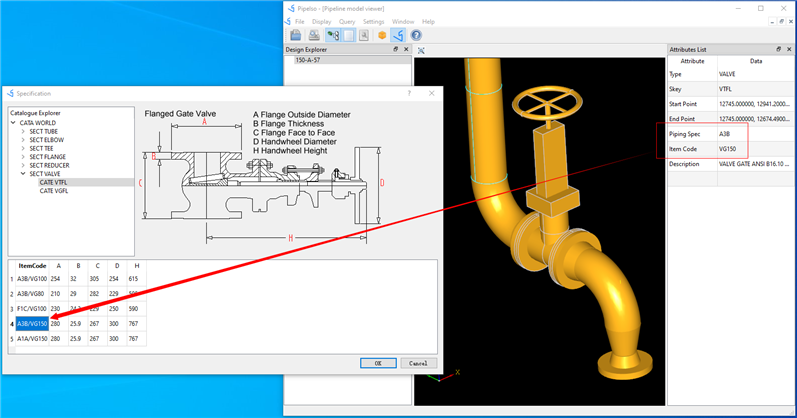Click Piping Spec value A3B
This screenshot has height=418, width=797.
(x=756, y=134)
